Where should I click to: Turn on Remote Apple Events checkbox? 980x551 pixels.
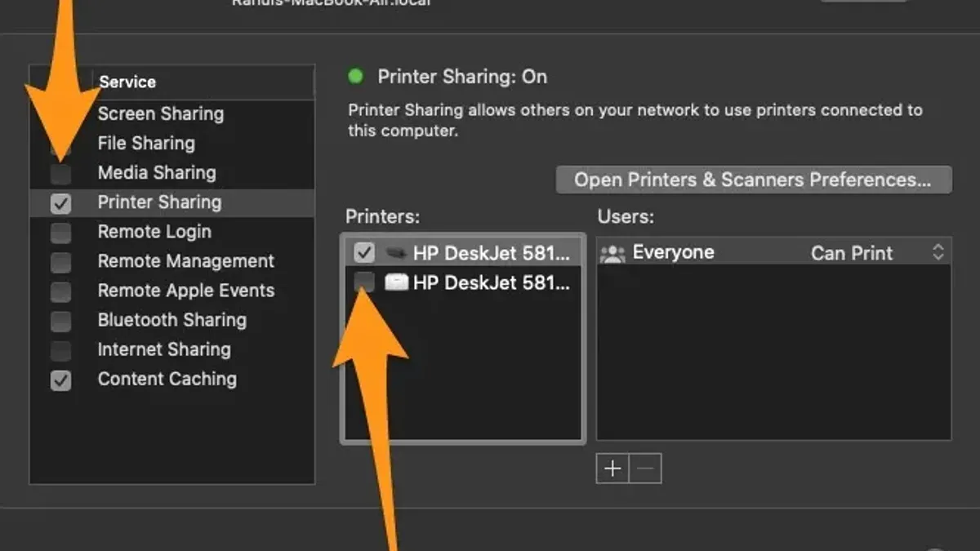click(x=60, y=291)
